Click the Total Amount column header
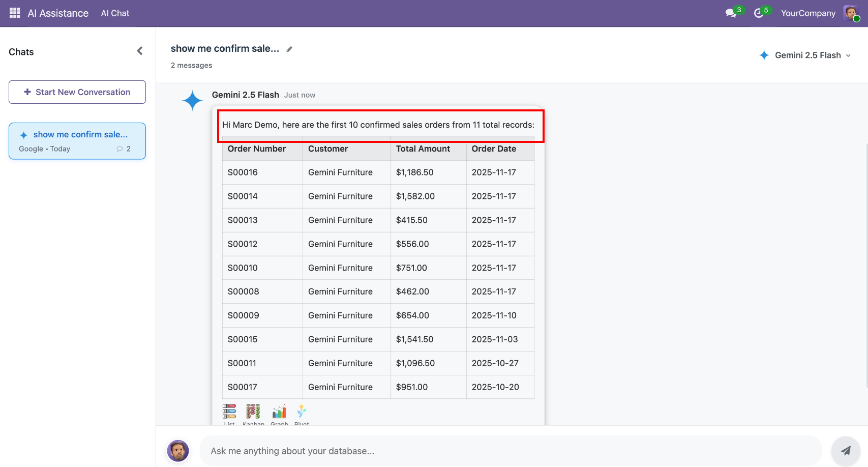Screen dimensions: 868x467 point(423,149)
